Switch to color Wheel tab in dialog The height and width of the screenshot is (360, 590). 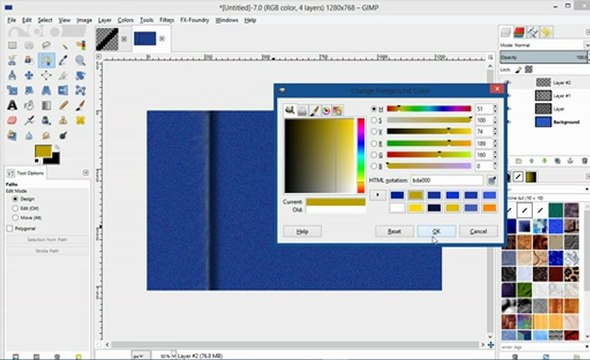326,110
